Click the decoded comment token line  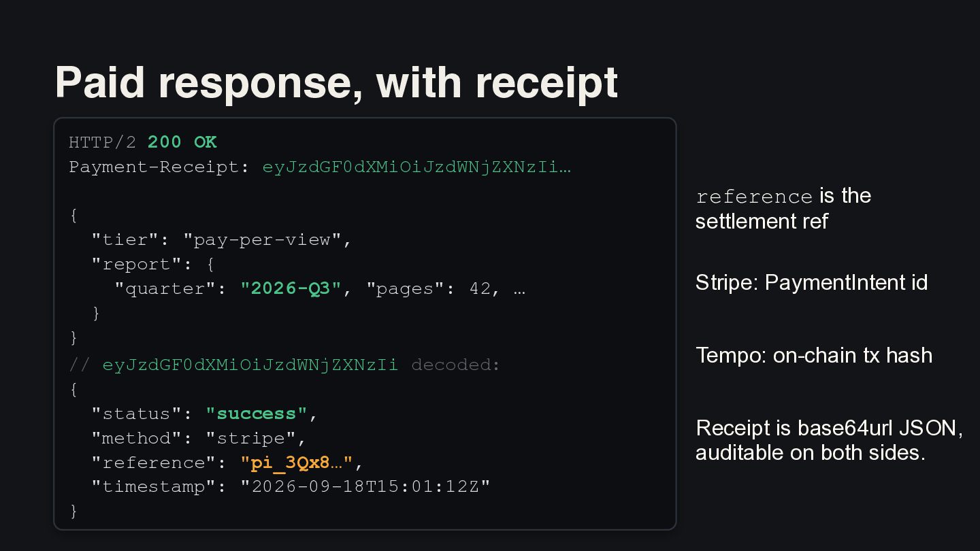pos(284,365)
